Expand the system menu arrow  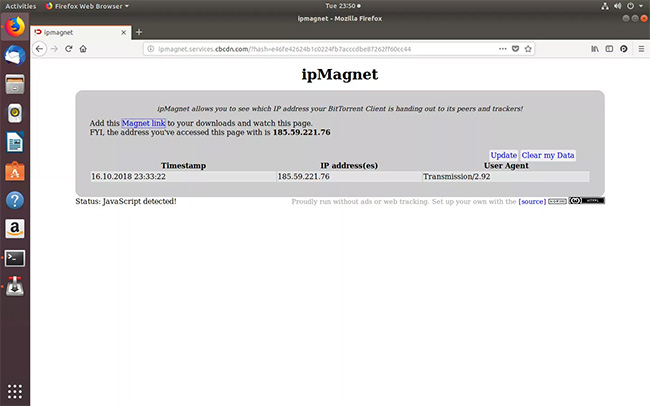[641, 6]
